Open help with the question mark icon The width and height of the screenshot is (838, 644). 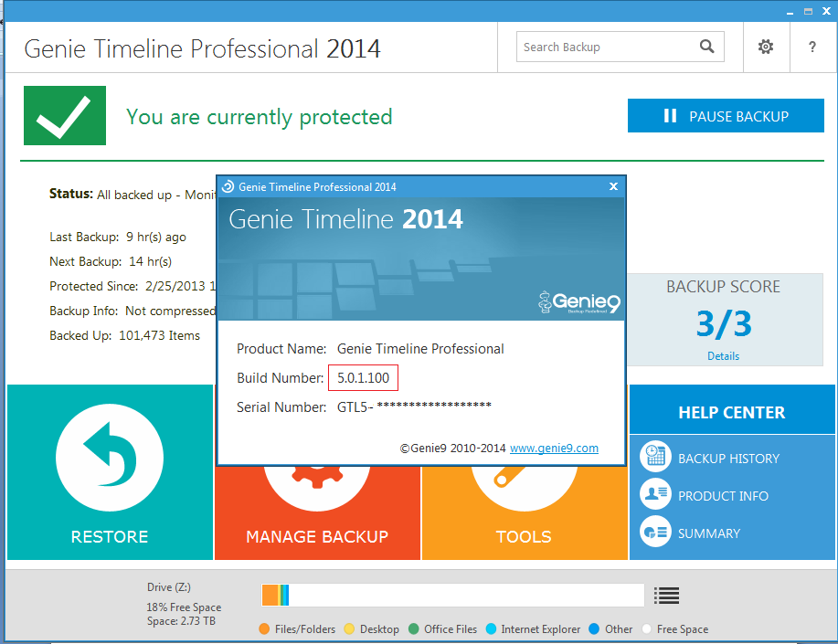(812, 47)
